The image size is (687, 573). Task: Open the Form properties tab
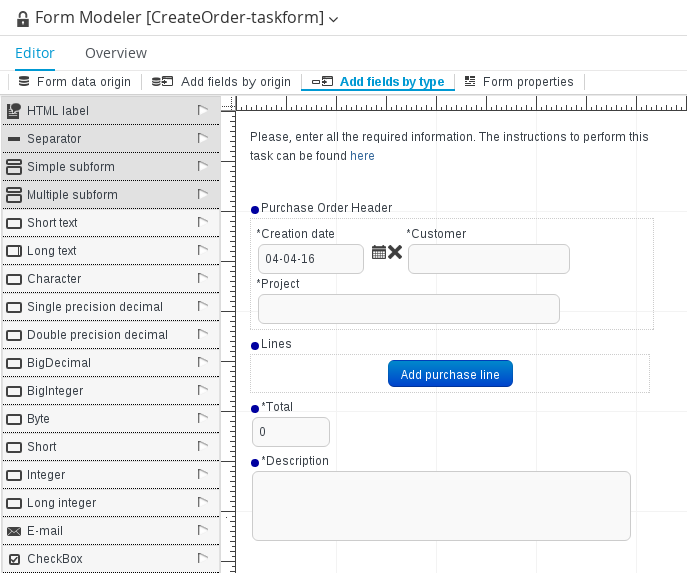(x=519, y=82)
